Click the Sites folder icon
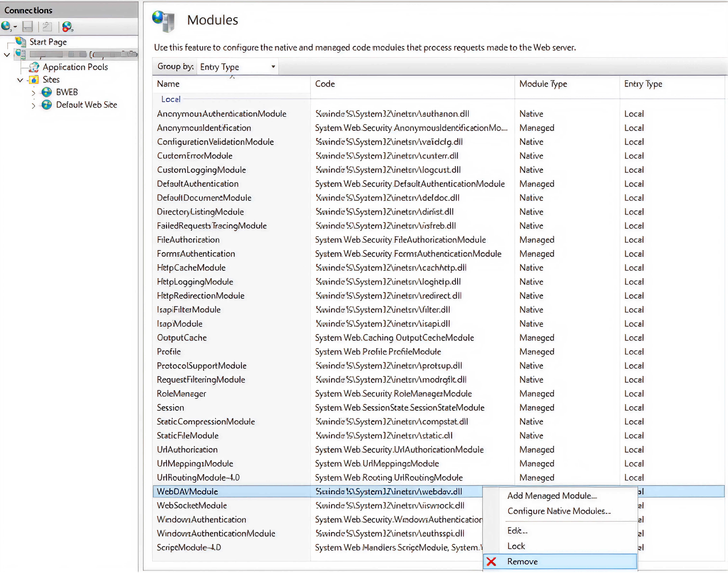This screenshot has width=728, height=573. [34, 80]
